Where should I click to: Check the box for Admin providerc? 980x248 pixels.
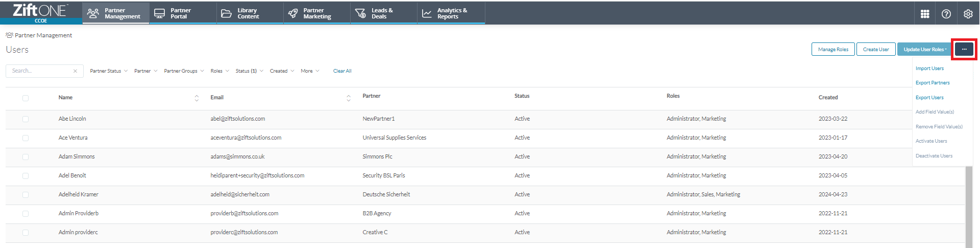(26, 233)
